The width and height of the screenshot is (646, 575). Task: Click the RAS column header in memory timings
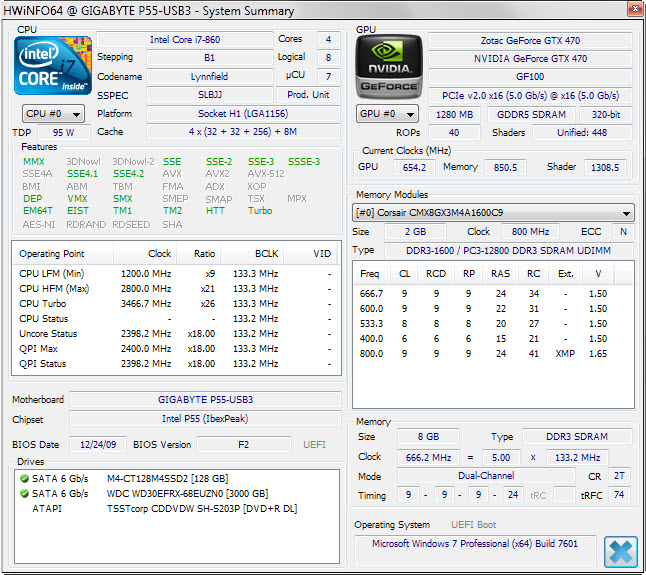point(500,274)
